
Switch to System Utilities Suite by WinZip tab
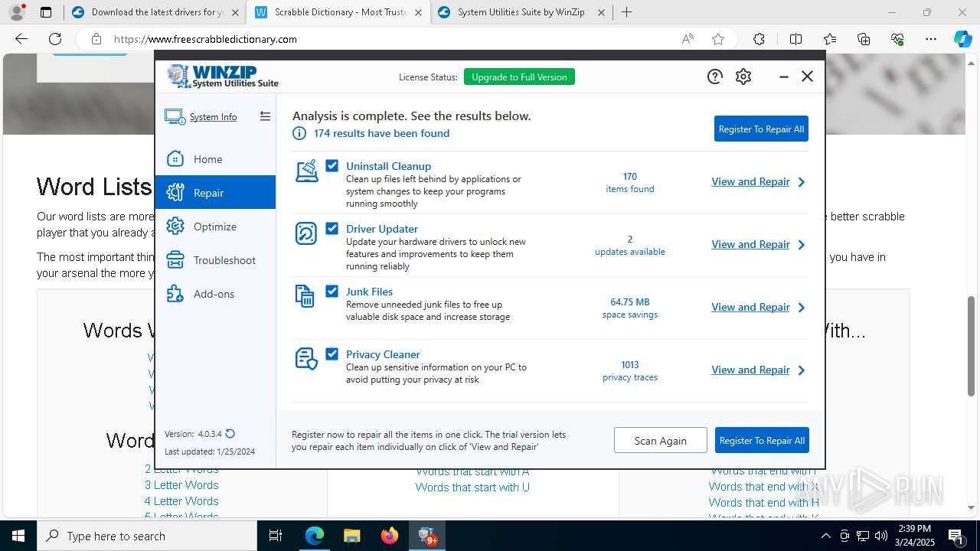click(x=522, y=12)
